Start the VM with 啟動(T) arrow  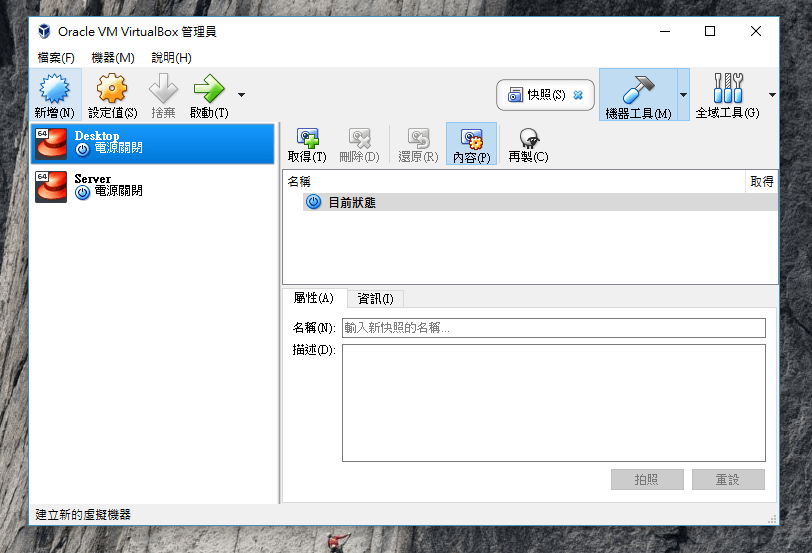tap(209, 89)
